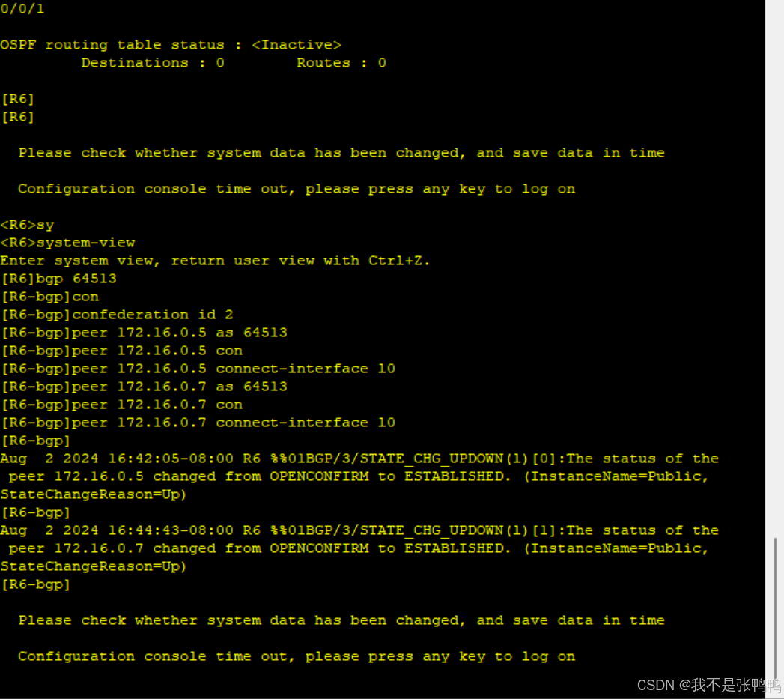Click the first 'Configuration console time out' message

pos(297,189)
